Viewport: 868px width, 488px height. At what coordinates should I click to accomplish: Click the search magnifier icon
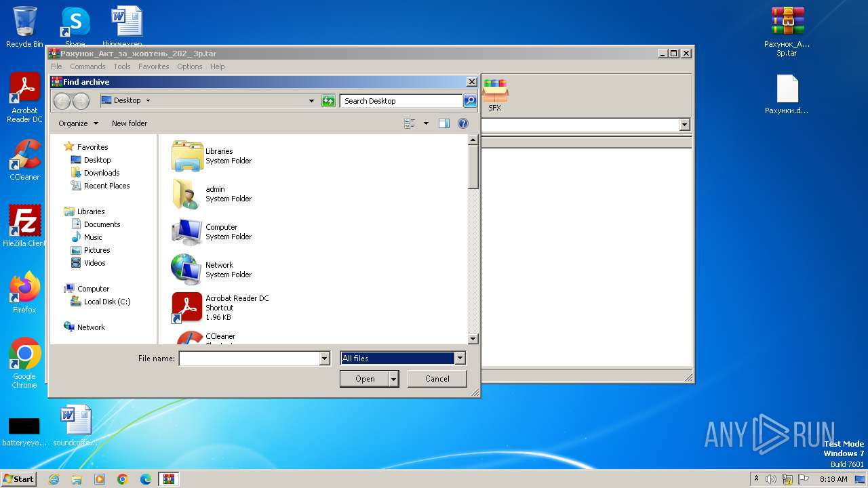(x=469, y=101)
